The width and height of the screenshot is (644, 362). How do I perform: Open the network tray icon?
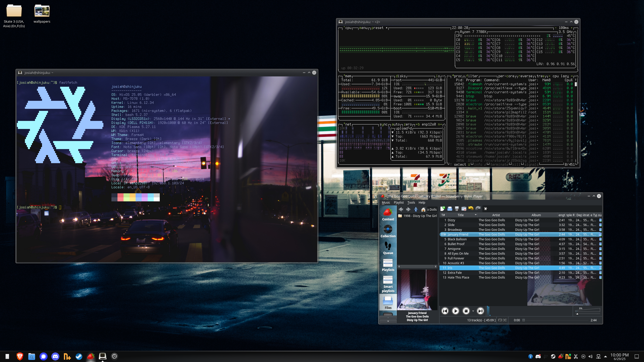598,356
